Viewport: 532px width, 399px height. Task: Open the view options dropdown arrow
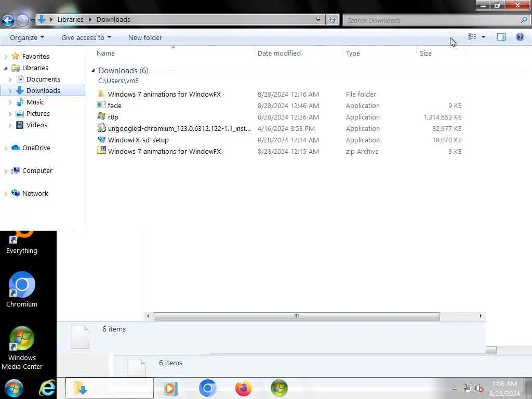[484, 37]
